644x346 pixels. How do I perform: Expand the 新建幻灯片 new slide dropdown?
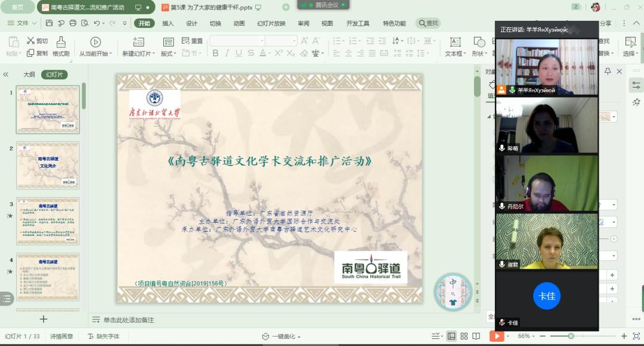(x=138, y=54)
